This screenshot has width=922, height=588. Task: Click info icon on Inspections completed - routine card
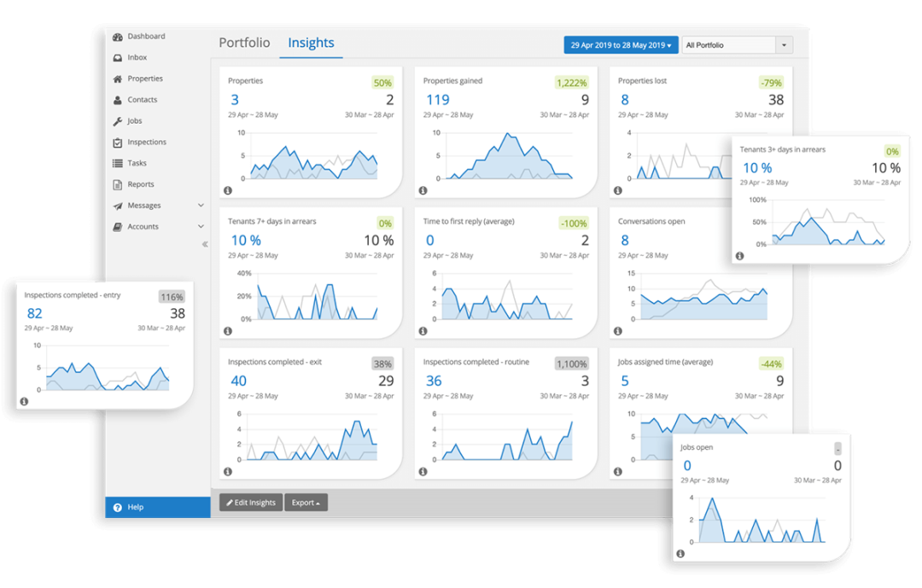coord(423,472)
